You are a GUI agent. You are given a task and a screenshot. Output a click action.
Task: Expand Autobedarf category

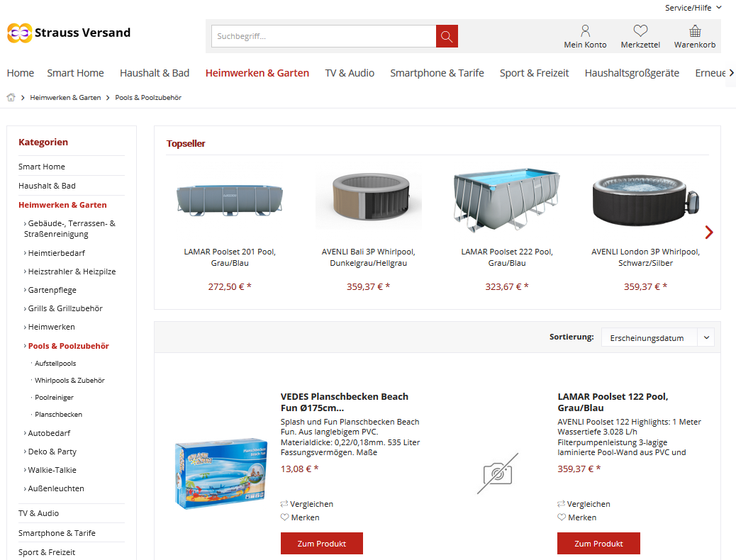[47, 433]
